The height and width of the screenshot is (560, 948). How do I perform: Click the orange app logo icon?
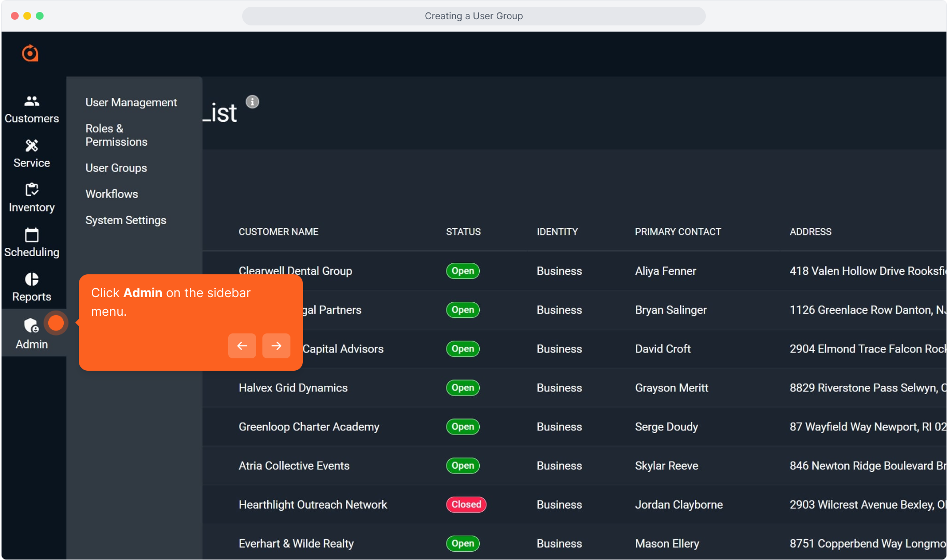[30, 53]
